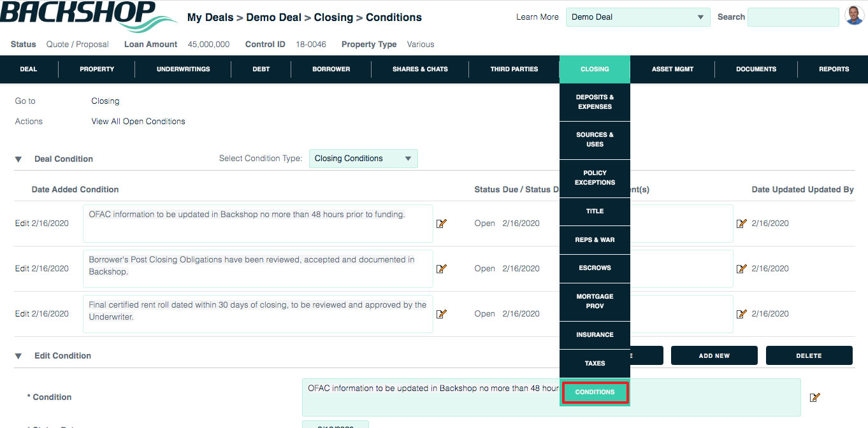Click the Learn More link
Viewport: 868px width, 428px height.
(x=537, y=17)
